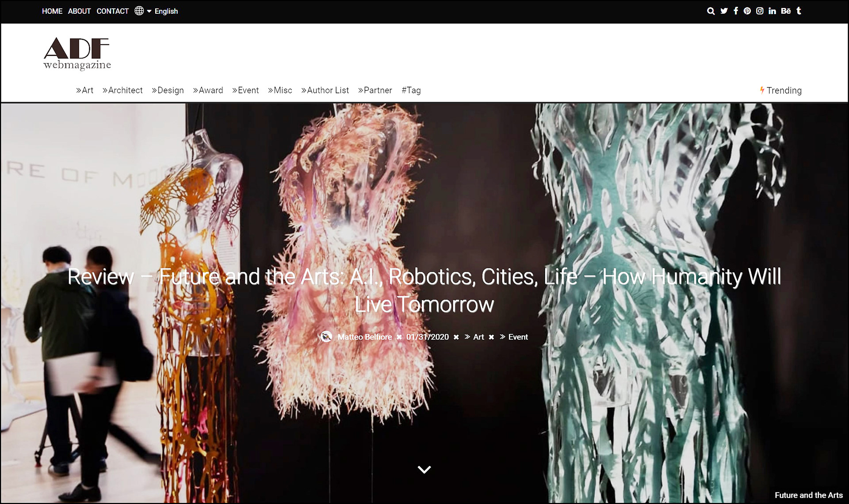Visit the Twitter profile icon
The width and height of the screenshot is (849, 504).
point(724,11)
